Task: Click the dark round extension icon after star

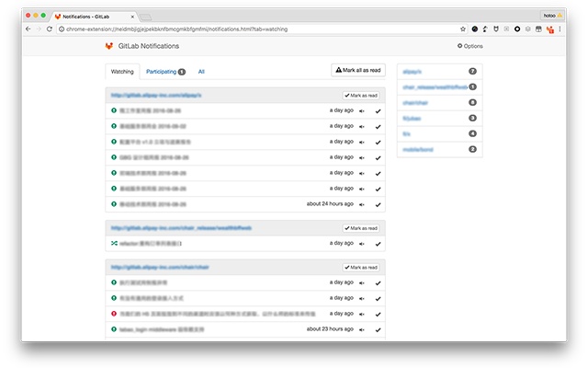Action: (475, 29)
